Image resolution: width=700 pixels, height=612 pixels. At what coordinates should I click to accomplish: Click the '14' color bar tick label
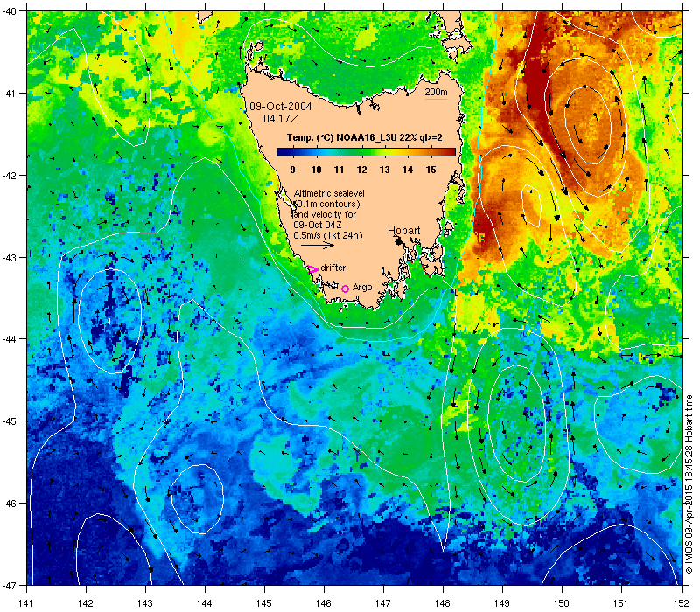point(408,170)
